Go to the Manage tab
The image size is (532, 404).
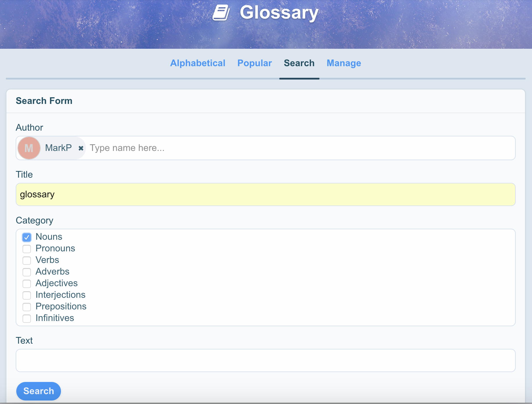pyautogui.click(x=344, y=63)
